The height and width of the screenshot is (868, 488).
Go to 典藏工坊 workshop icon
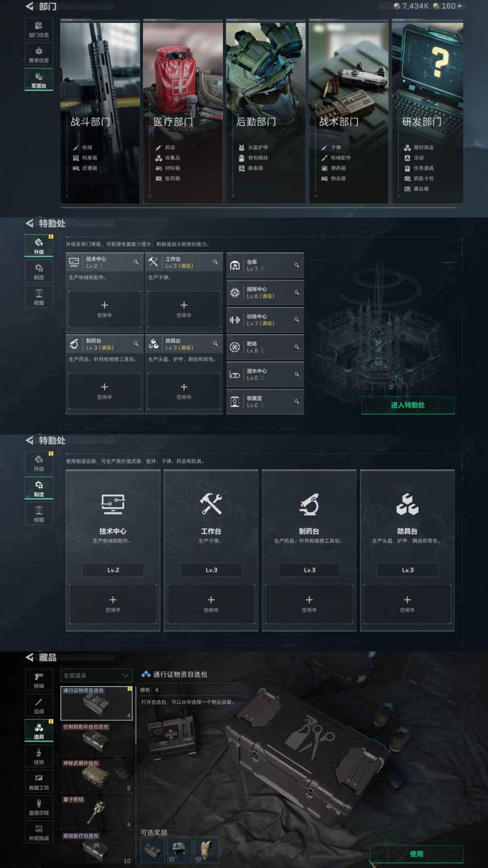pos(39,781)
